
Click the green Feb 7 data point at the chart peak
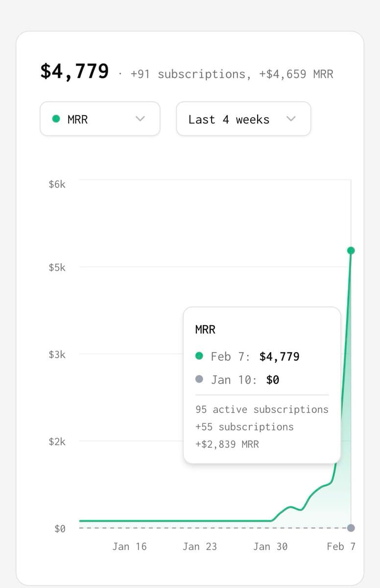pos(351,250)
